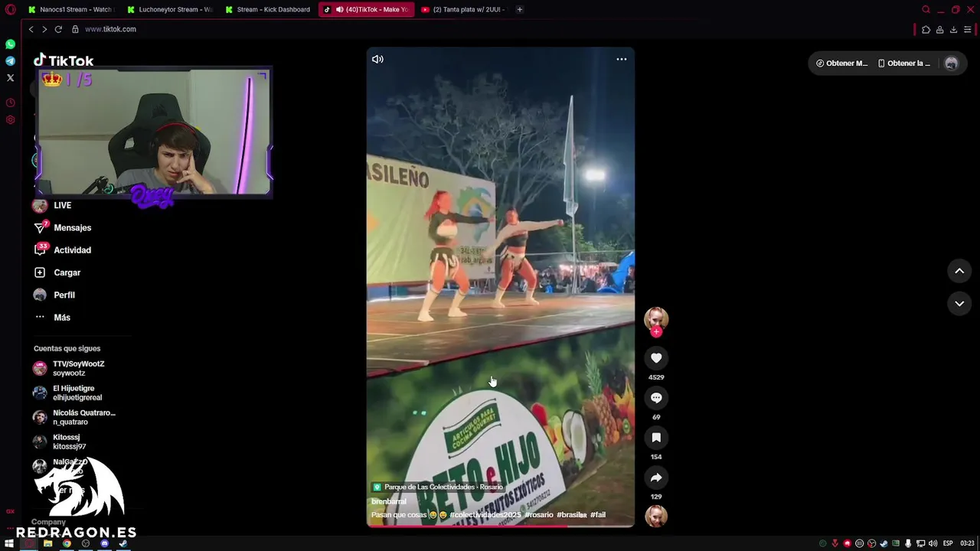980x551 pixels.
Task: Seek within the video progress bar
Action: (x=500, y=526)
